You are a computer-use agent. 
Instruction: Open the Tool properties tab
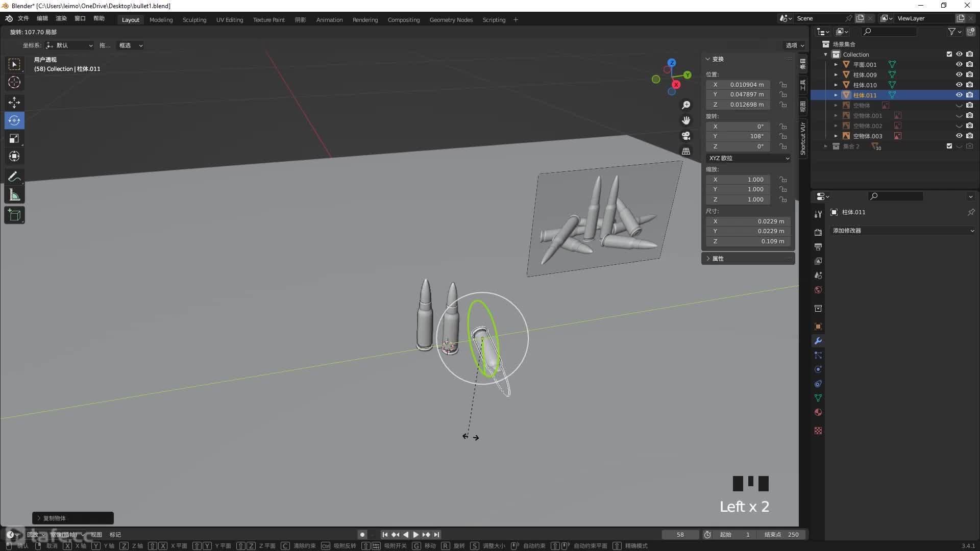[818, 214]
